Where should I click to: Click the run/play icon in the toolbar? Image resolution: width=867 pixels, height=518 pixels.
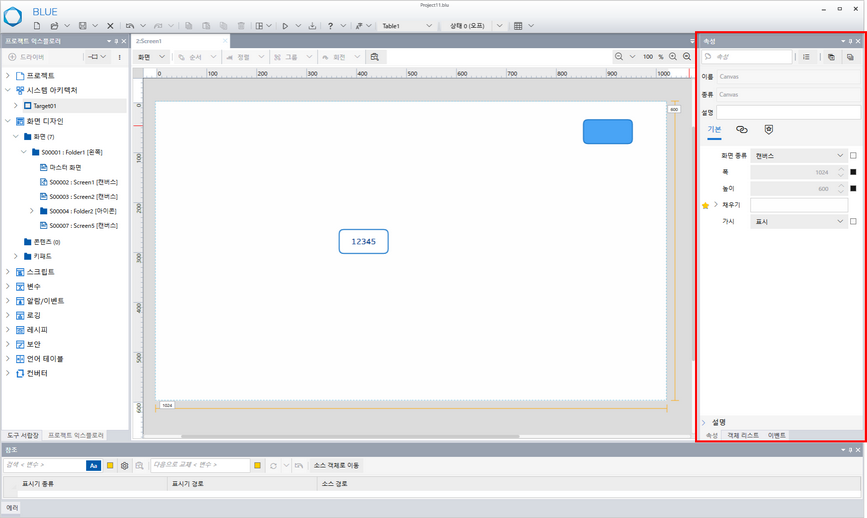(285, 26)
